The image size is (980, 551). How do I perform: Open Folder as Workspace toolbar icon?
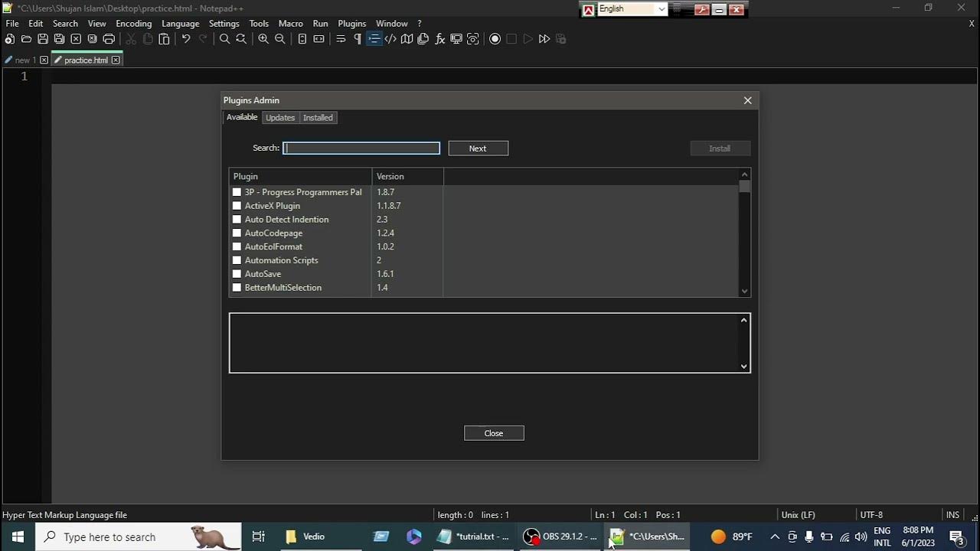(456, 39)
